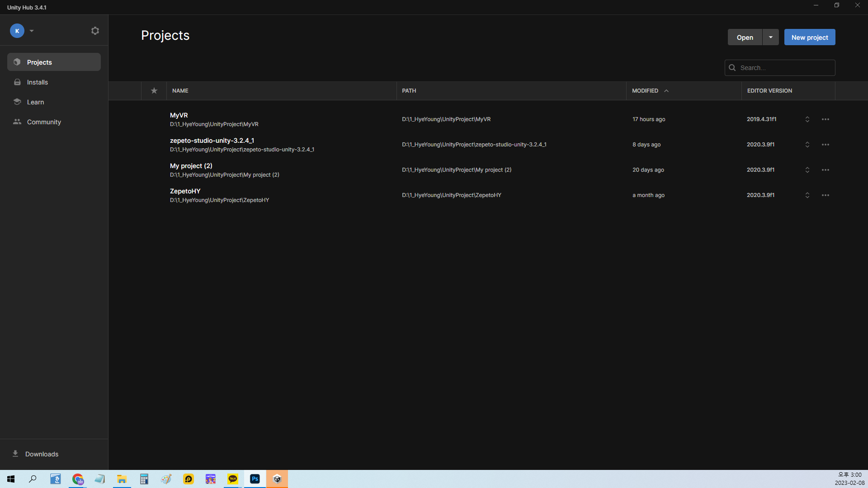
Task: Click the 2019.4.31f1 editor version text
Action: pos(761,119)
